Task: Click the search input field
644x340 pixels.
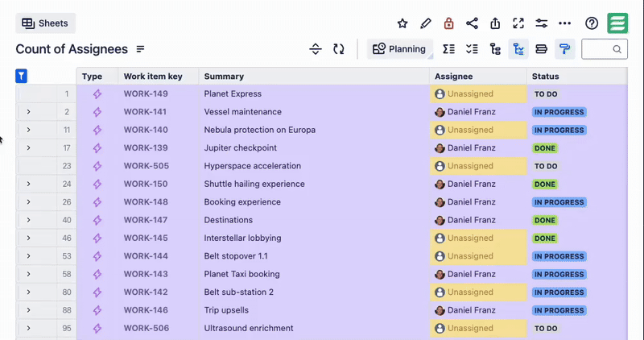Action: (x=605, y=49)
